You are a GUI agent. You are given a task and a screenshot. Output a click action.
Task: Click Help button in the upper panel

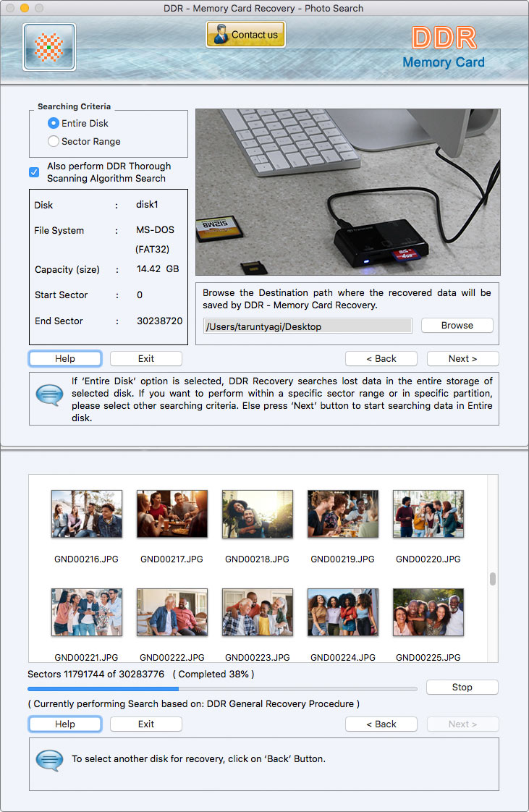point(65,358)
